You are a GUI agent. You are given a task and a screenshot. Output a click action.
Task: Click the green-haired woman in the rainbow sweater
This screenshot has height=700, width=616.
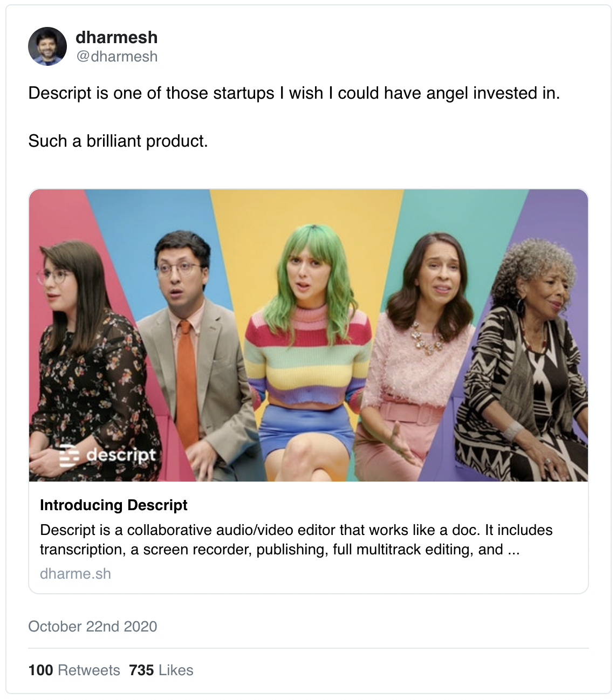[x=308, y=334]
